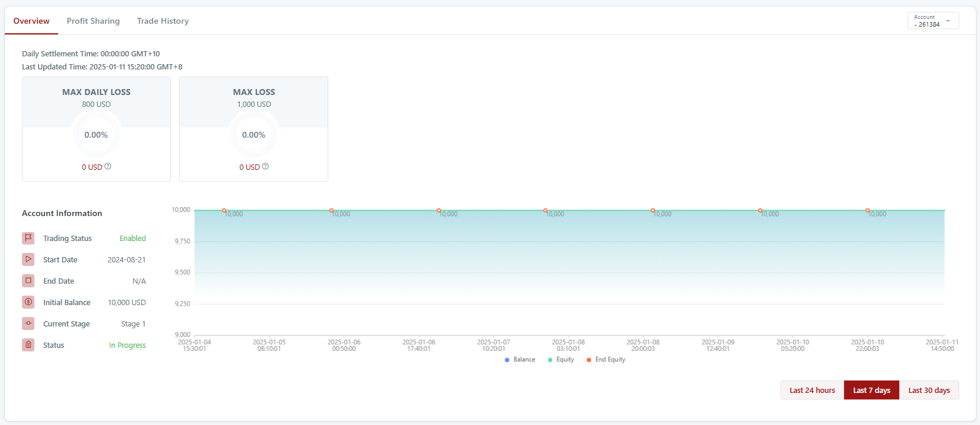Viewport: 980px width, 425px height.
Task: Click the Initial Balance dollar icon
Action: coord(28,302)
